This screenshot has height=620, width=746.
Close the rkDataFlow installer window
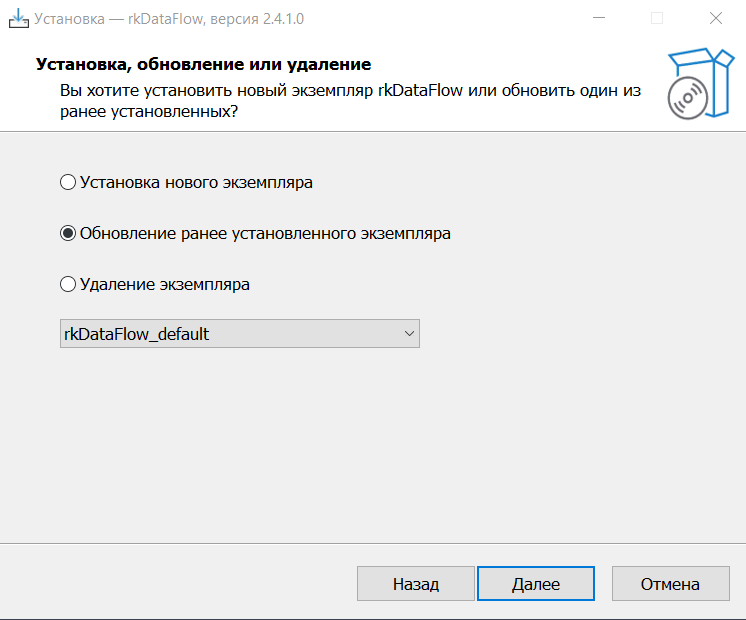click(716, 18)
